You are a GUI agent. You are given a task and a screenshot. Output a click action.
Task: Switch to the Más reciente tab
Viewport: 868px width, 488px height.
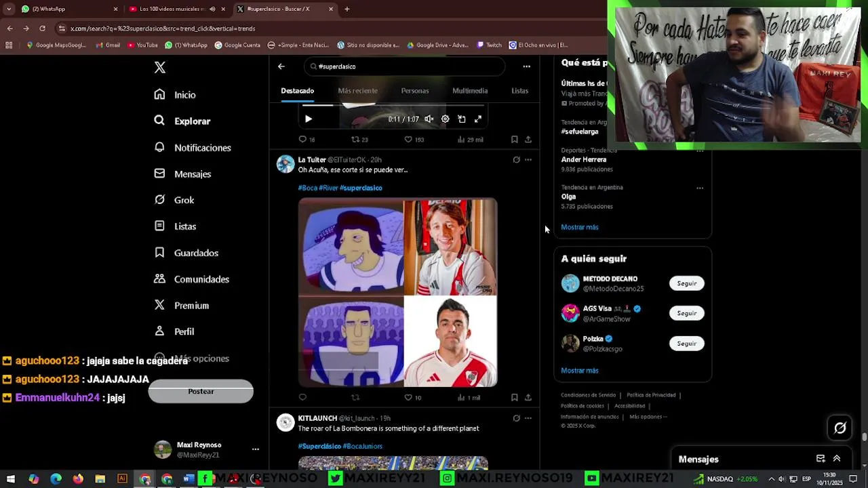(x=357, y=91)
